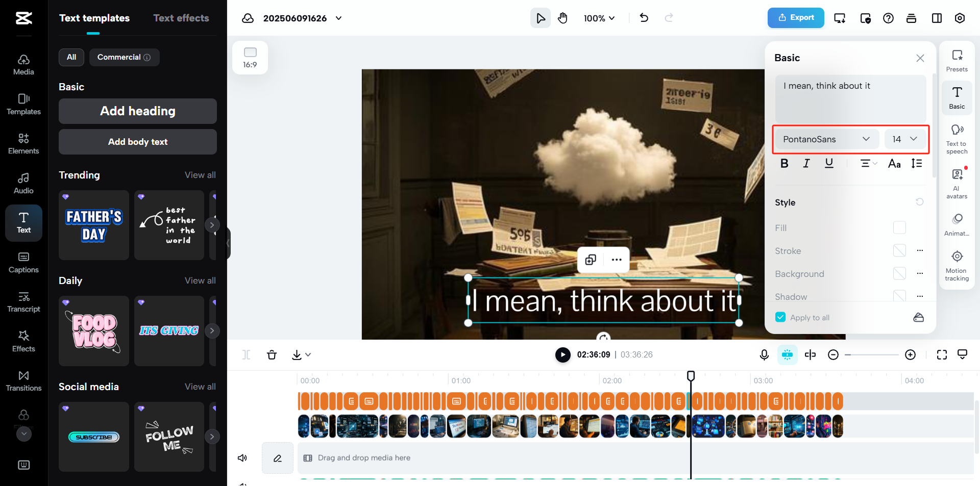Expand Background options with three dots
Image resolution: width=980 pixels, height=486 pixels.
pos(920,273)
